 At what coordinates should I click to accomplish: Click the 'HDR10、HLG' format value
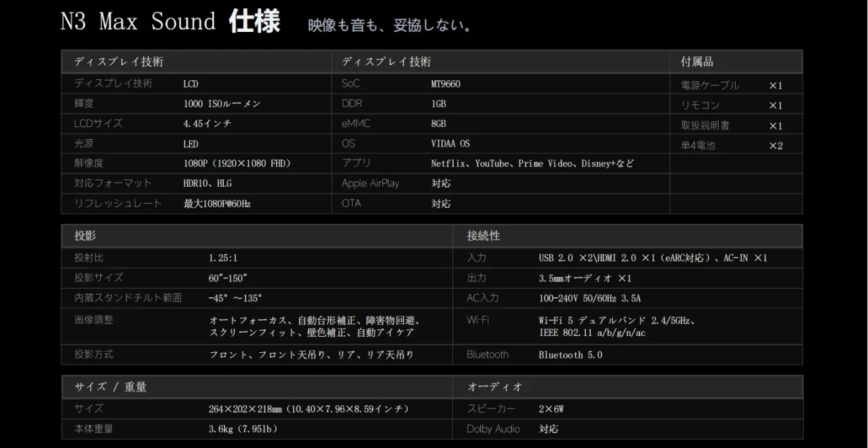pos(208,183)
